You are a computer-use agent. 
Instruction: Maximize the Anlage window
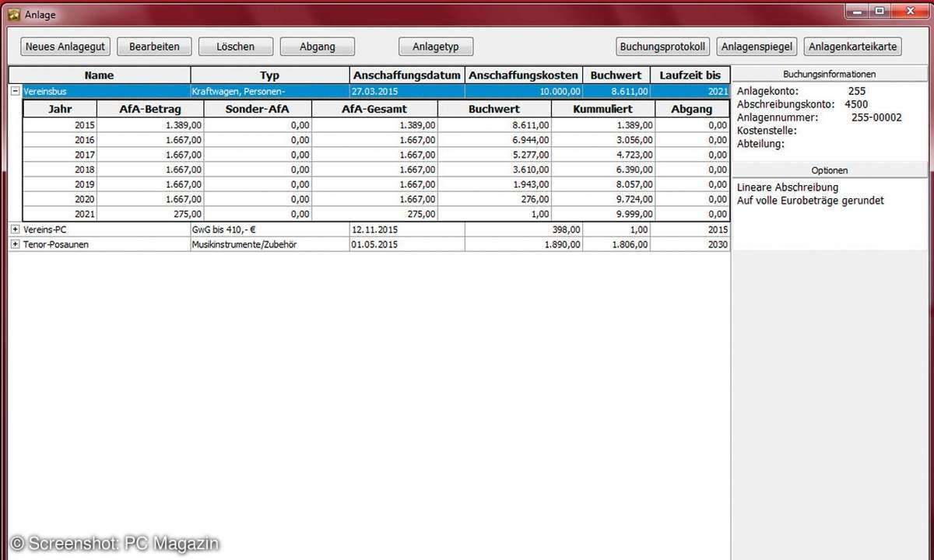click(x=880, y=10)
